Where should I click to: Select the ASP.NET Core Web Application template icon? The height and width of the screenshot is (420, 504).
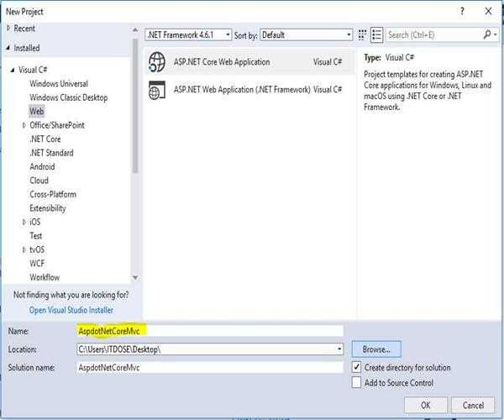[x=157, y=62]
